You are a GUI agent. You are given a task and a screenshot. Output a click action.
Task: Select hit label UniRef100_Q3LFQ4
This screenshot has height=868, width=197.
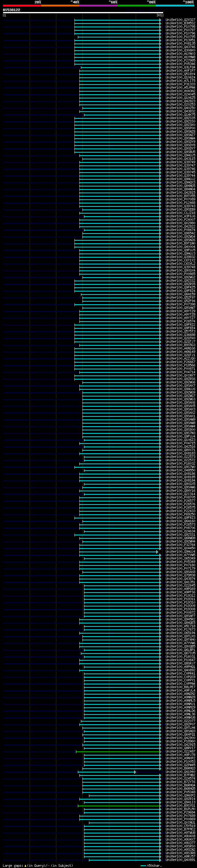[180, 67]
